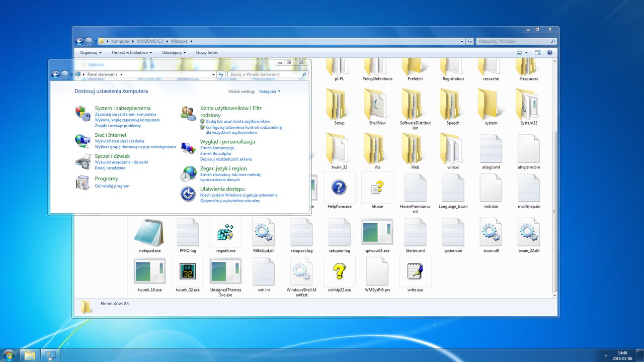Go back in the Explorer window
Screen dimensions: 644x362
click(x=79, y=41)
